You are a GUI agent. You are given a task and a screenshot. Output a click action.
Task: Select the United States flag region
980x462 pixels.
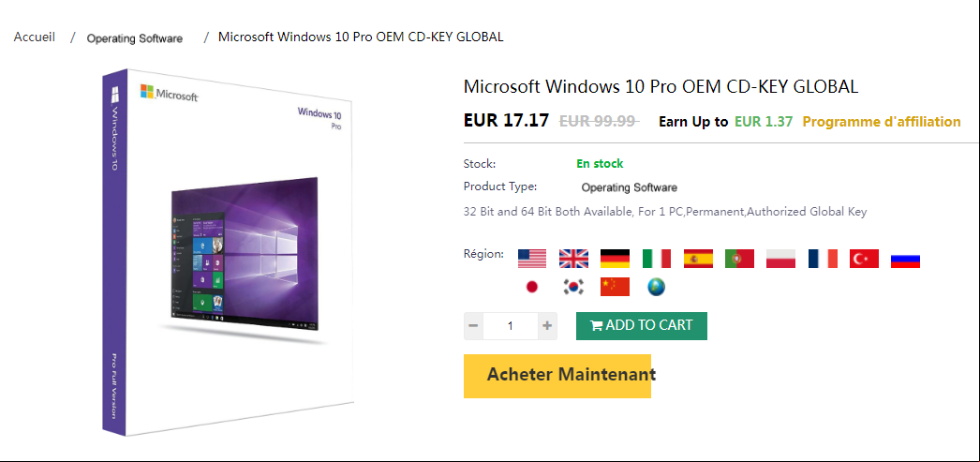point(532,259)
